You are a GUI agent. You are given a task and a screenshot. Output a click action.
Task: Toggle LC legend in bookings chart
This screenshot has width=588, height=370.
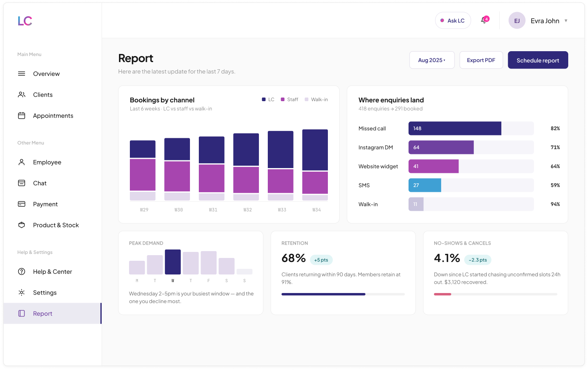[x=268, y=100]
